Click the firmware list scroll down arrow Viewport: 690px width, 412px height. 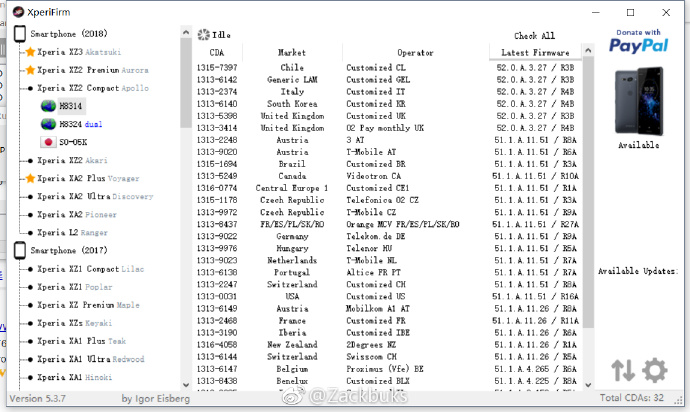588,385
